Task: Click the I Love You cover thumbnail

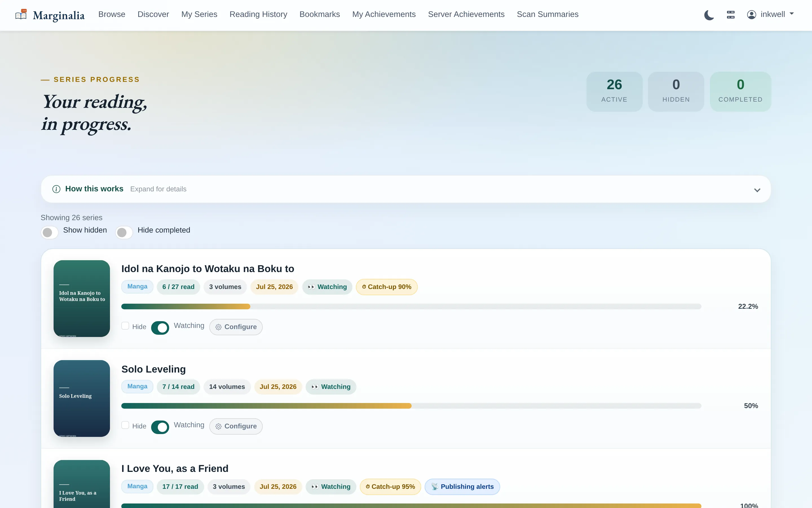Action: 81,484
